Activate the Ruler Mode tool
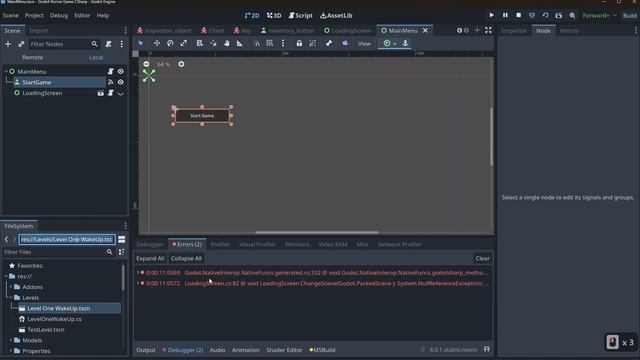640x360 pixels. (240, 43)
